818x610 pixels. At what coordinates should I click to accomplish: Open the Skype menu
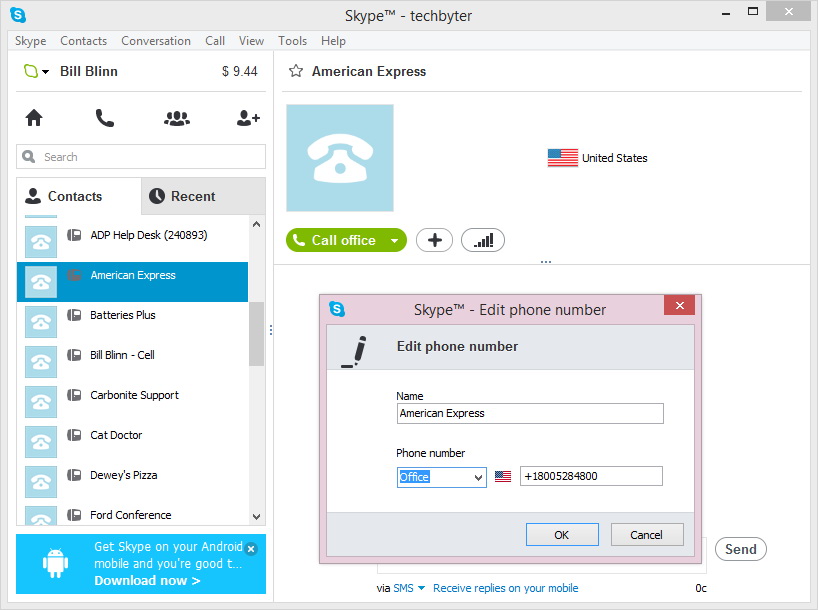30,41
